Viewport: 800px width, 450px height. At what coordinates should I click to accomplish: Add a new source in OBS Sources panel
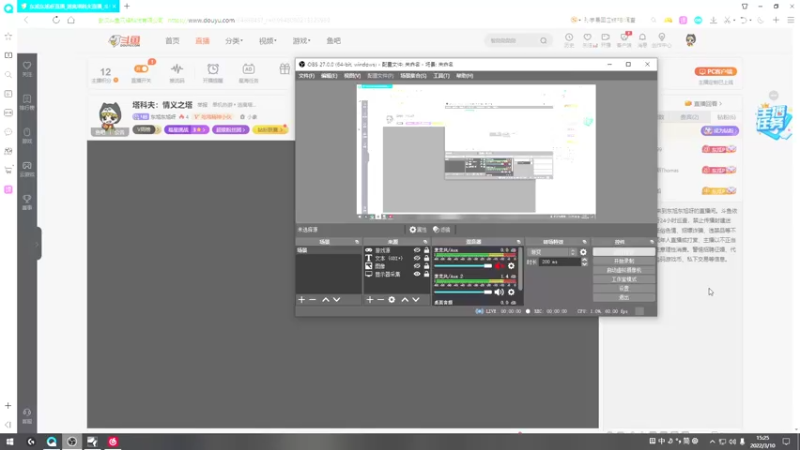pyautogui.click(x=369, y=299)
